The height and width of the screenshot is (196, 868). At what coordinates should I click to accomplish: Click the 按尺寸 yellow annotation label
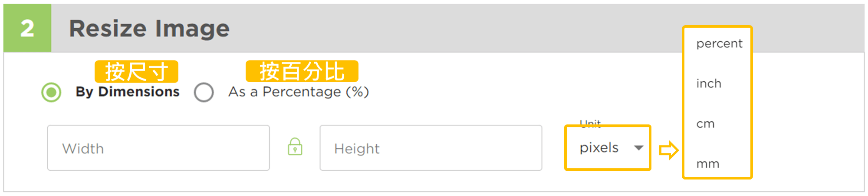tap(136, 71)
